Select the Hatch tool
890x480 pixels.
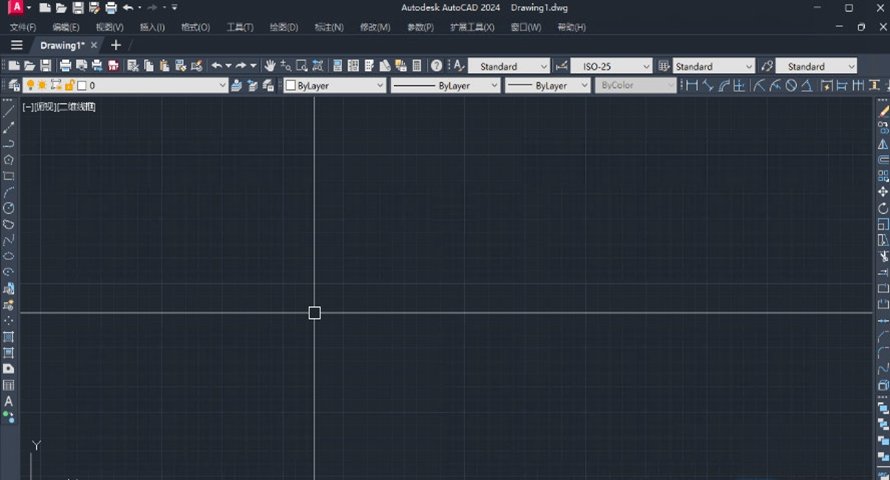click(9, 337)
